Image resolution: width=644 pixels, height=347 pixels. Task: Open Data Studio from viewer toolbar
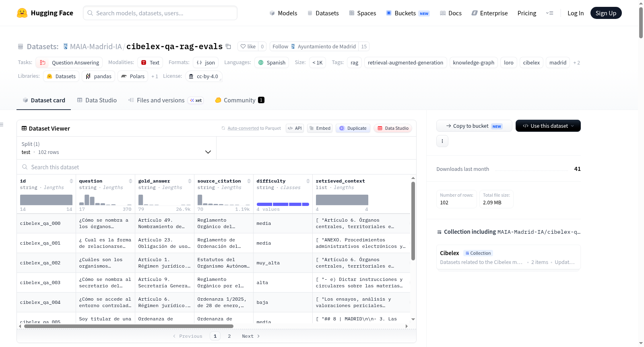[392, 128]
